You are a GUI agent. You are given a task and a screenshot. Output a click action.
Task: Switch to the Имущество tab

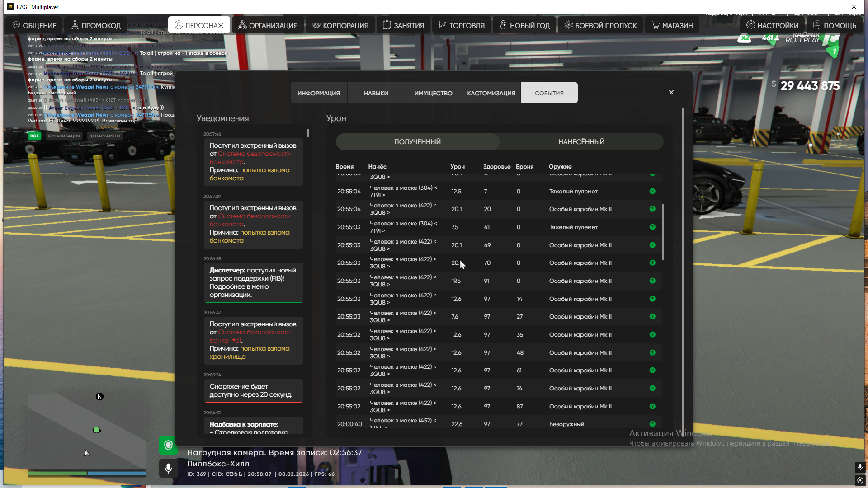(433, 93)
